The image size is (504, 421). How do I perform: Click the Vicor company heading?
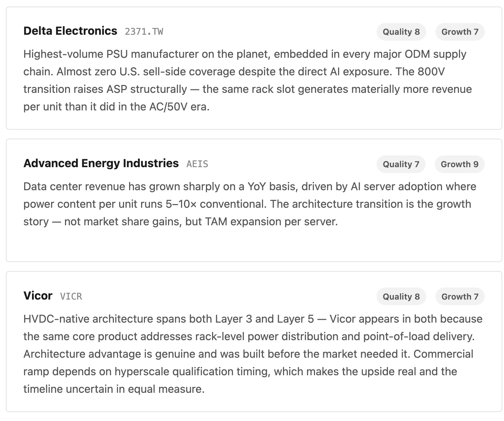click(x=38, y=295)
